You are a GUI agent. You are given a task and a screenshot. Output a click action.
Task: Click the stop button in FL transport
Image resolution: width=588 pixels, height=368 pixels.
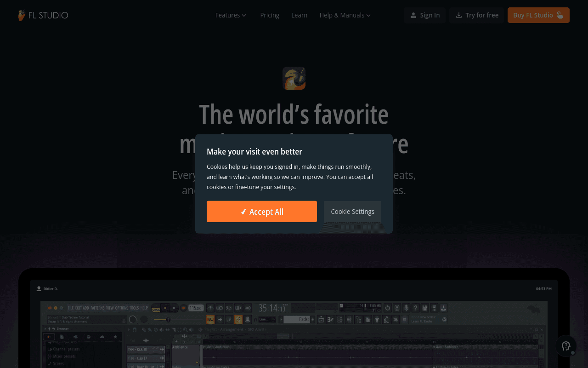click(x=174, y=308)
